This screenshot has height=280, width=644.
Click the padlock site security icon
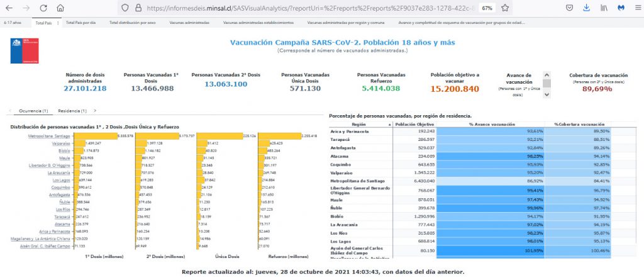pos(138,8)
